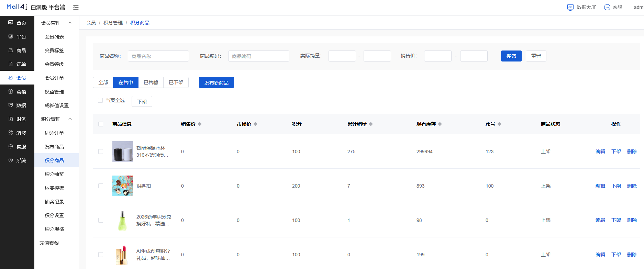Screen dimensions: 644x269
Task: Sort by 市场价 column arrows
Action: [255, 124]
